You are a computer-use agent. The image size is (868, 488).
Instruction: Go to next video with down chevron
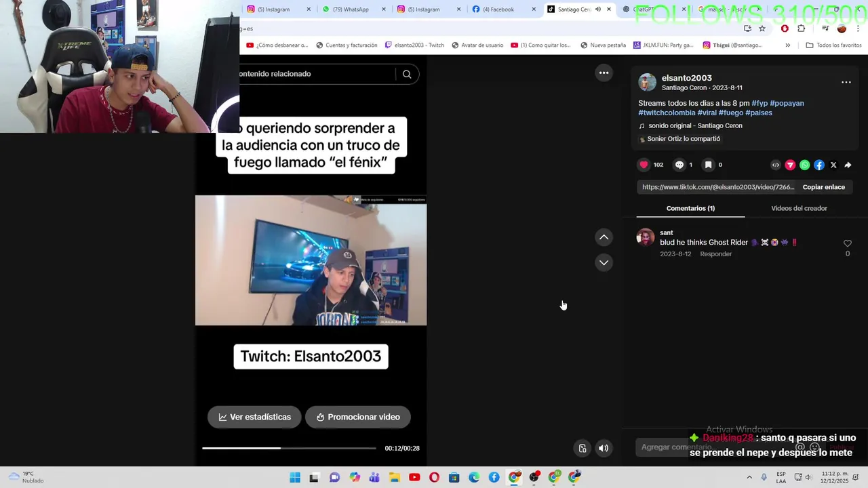604,262
